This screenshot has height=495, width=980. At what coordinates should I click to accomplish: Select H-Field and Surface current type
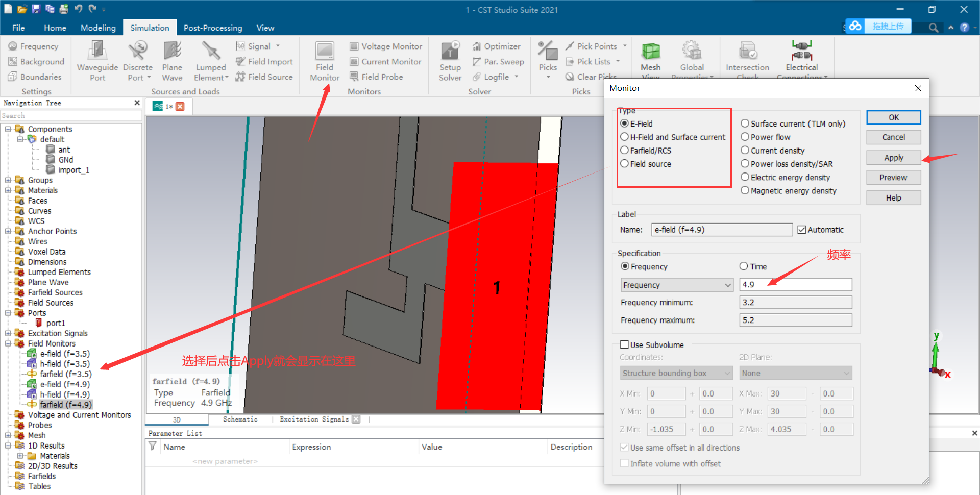673,137
